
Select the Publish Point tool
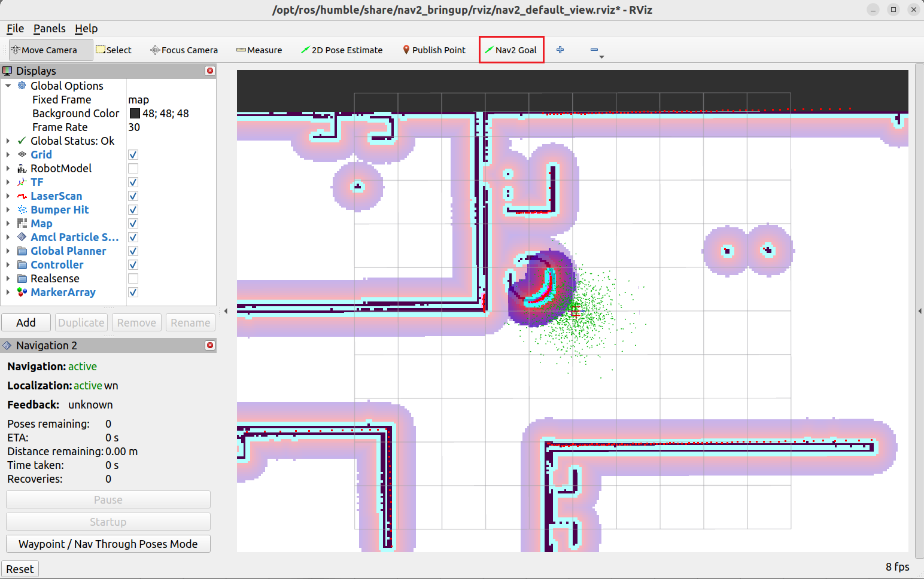[434, 50]
